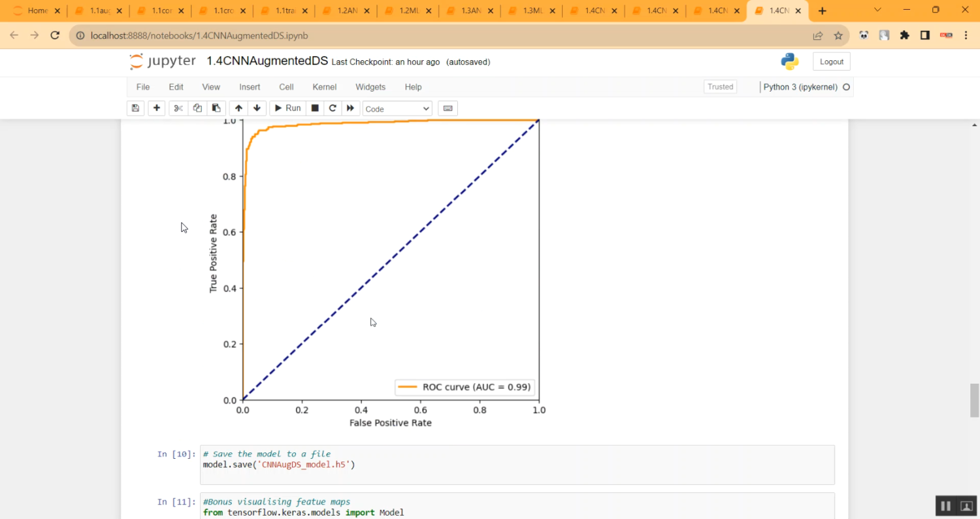This screenshot has width=980, height=519.
Task: Move selected cell down with arrow icon
Action: pyautogui.click(x=257, y=109)
